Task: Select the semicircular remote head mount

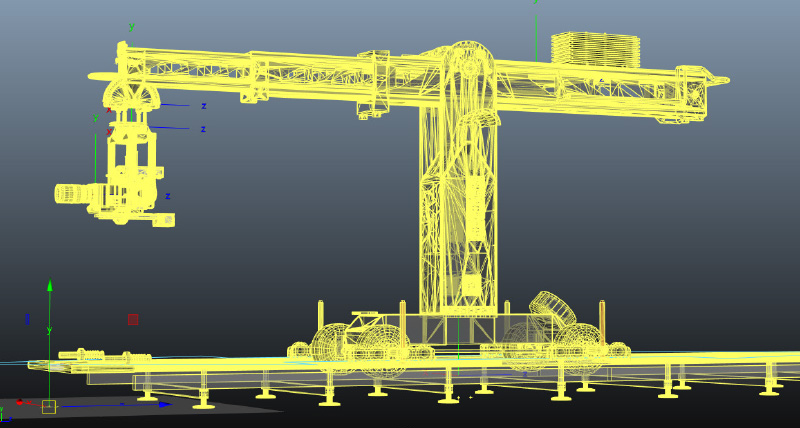Action: click(132, 94)
